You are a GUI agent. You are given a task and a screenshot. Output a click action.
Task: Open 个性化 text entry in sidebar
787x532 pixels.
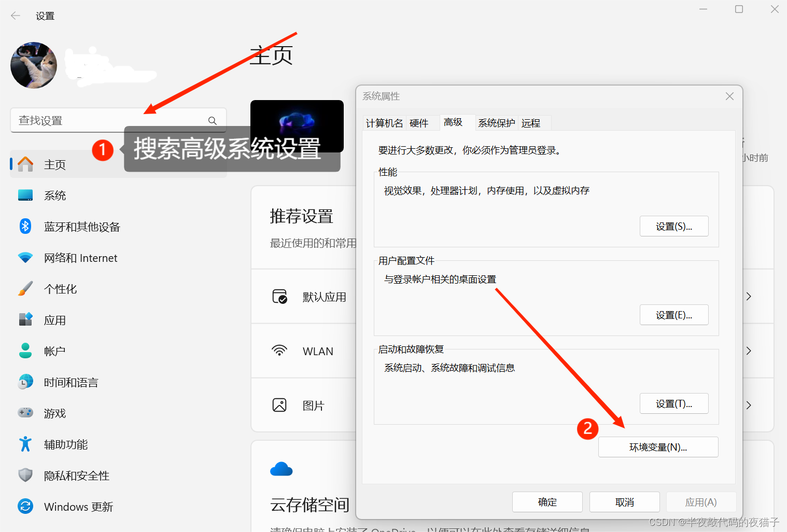coord(60,289)
